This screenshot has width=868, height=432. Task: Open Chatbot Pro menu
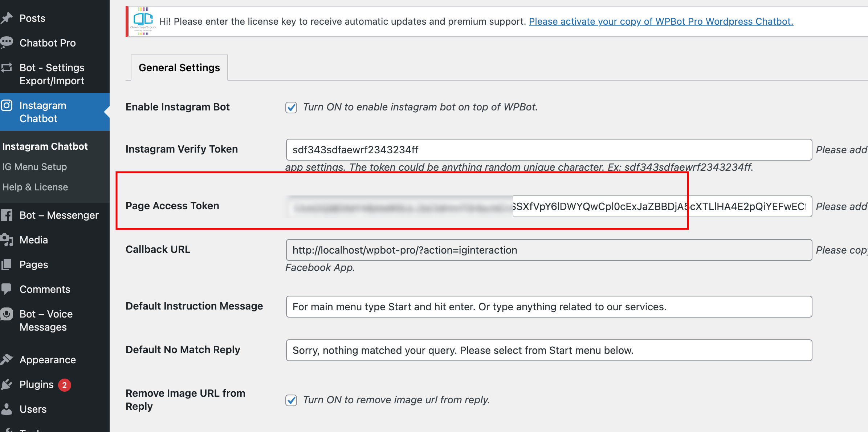[48, 43]
